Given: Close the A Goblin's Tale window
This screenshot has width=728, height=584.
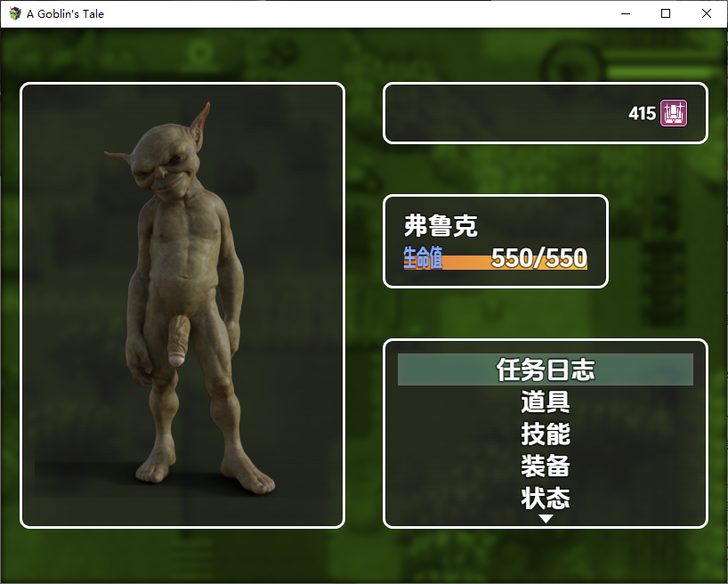Looking at the screenshot, I should click(707, 13).
